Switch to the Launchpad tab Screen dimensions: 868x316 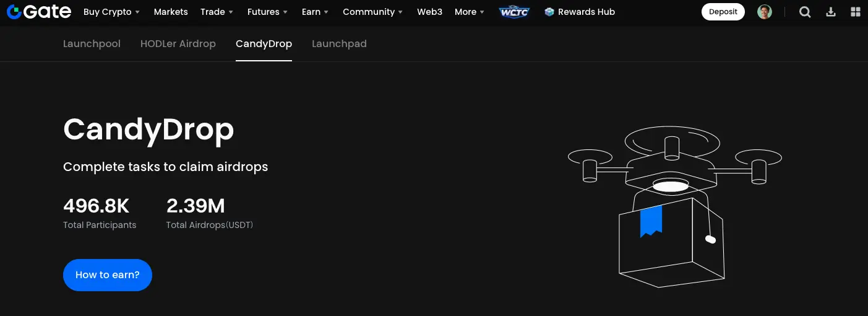pos(339,43)
